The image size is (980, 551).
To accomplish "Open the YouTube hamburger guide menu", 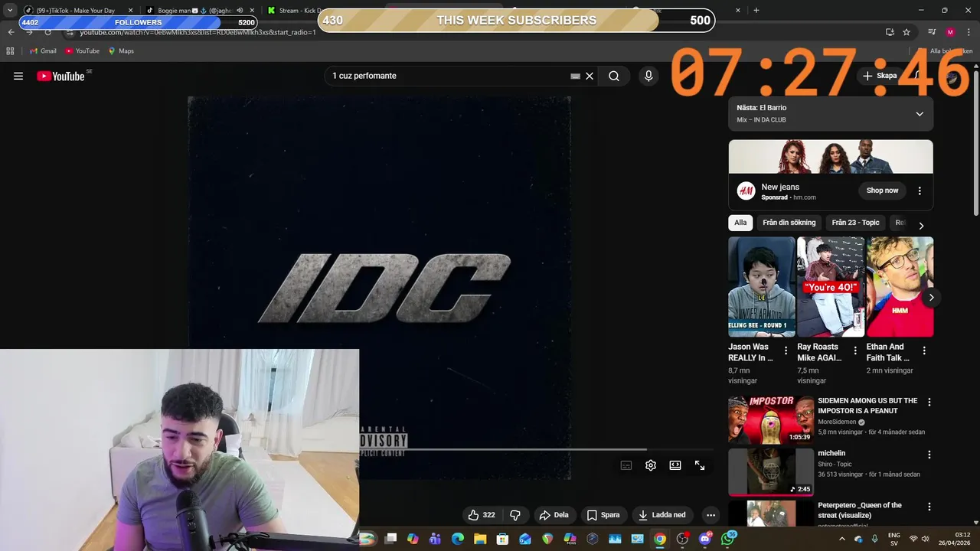I will 18,76.
